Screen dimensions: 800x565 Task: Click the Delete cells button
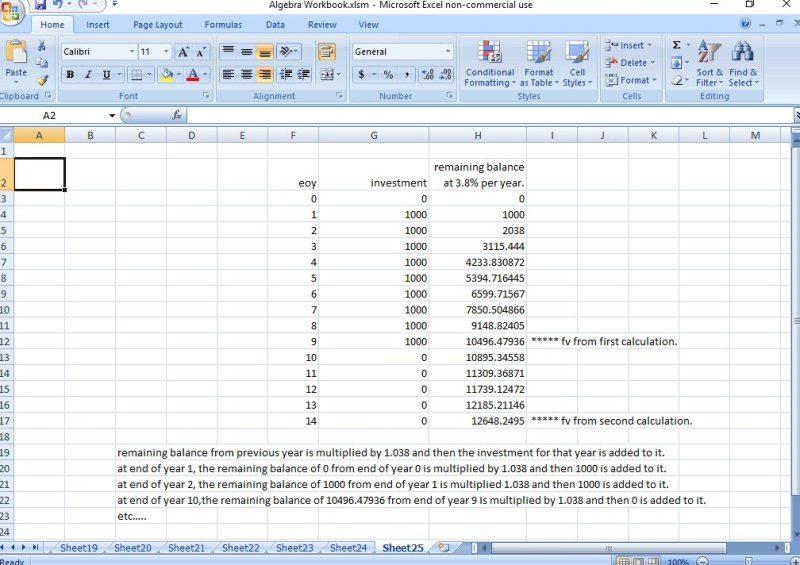[x=630, y=63]
